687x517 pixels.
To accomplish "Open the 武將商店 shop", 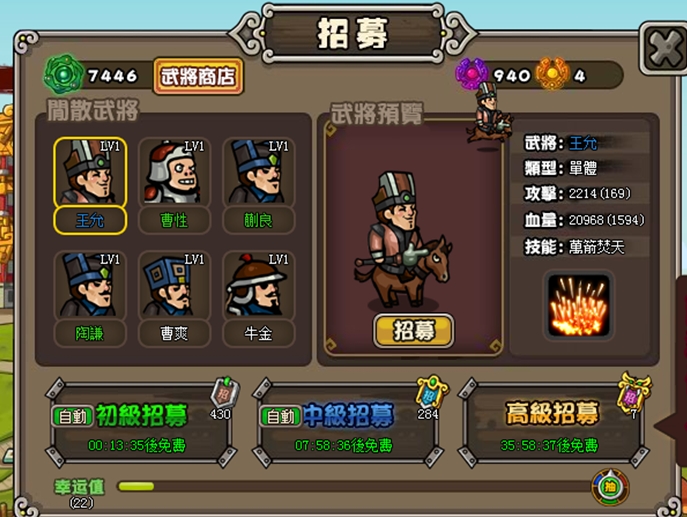I will 198,76.
